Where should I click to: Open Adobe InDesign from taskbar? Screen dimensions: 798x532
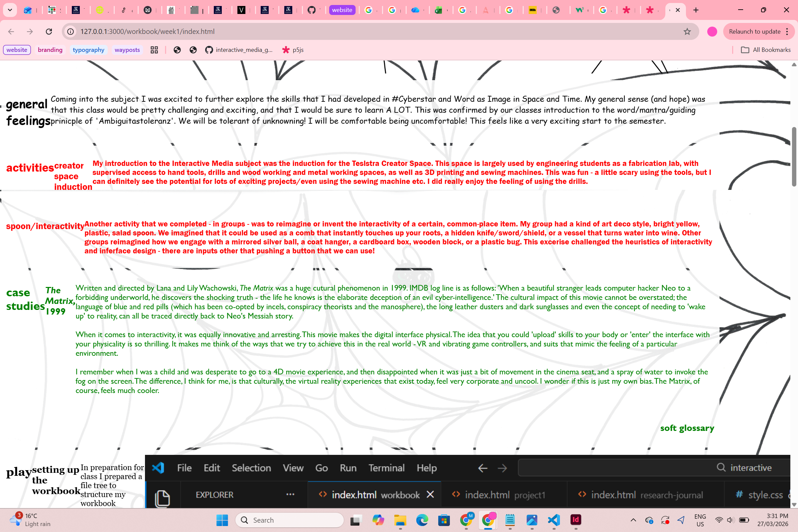576,520
